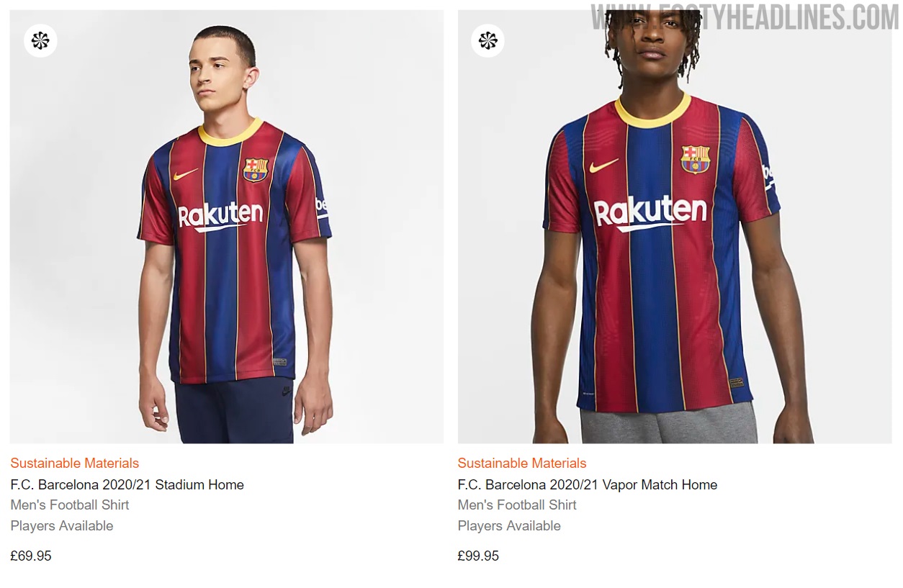Viewport: 903px width, 588px height.
Task: Select the £69.95 price text
Action: pyautogui.click(x=31, y=556)
